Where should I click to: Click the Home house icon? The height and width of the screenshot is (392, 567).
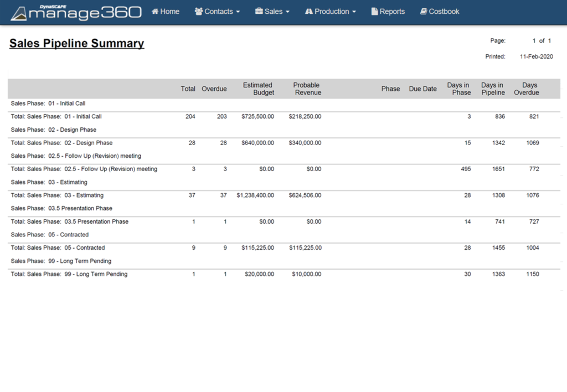tap(155, 11)
